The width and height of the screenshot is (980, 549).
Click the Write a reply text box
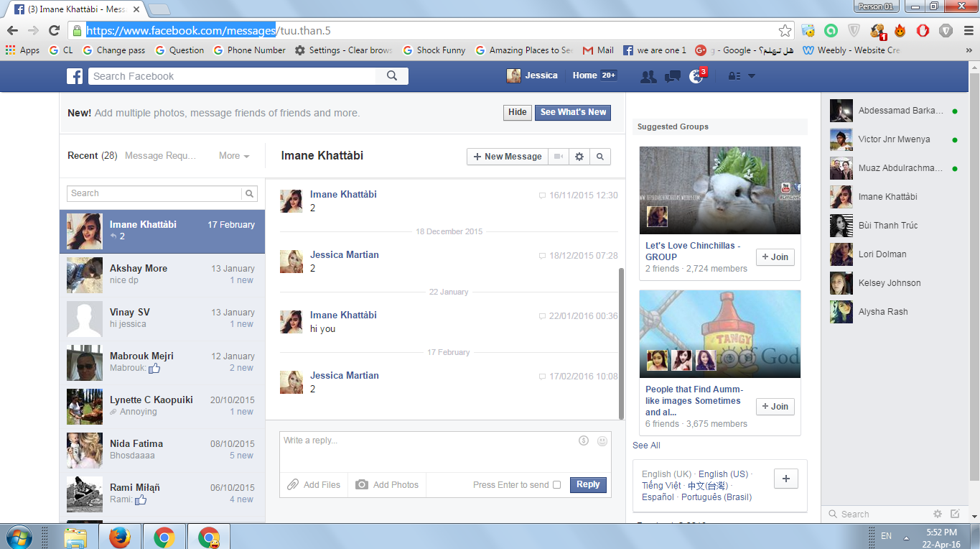click(x=445, y=451)
